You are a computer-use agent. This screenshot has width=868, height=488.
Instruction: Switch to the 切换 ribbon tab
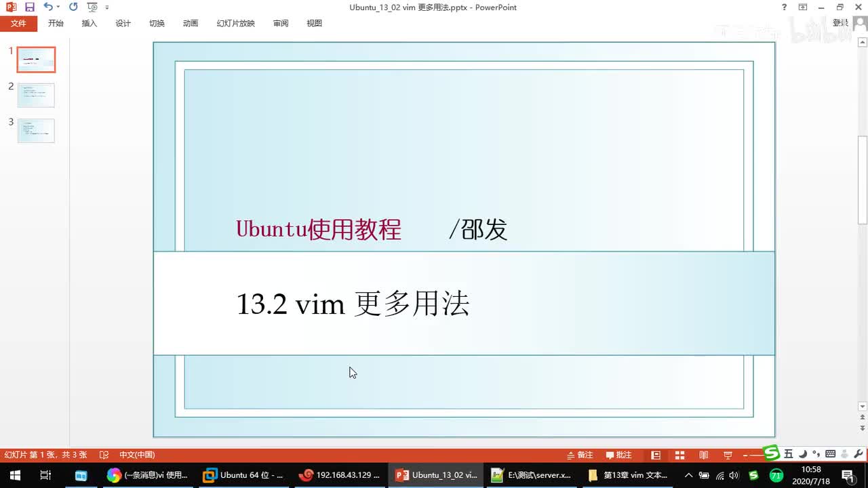(157, 23)
